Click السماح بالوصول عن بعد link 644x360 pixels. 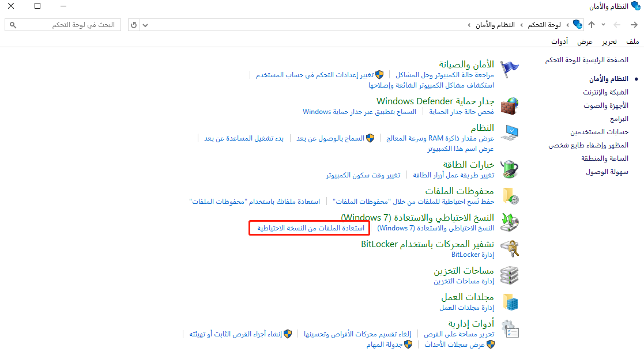tap(330, 138)
